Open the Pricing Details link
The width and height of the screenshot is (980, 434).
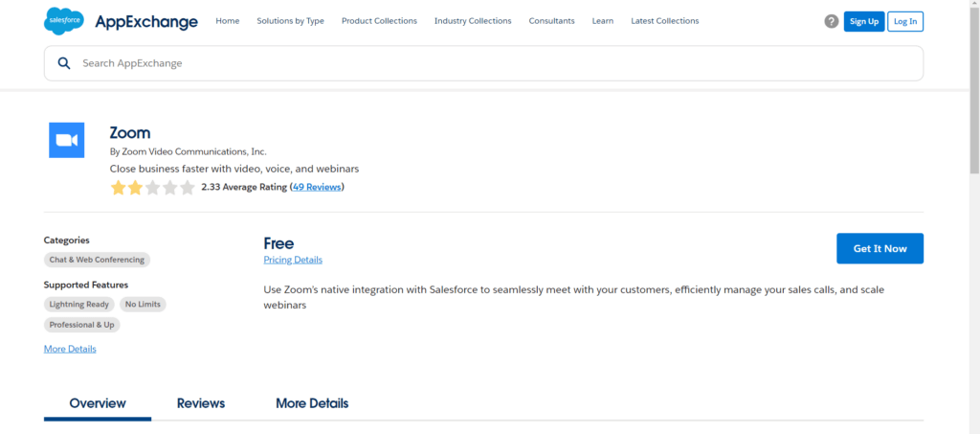[x=293, y=260]
